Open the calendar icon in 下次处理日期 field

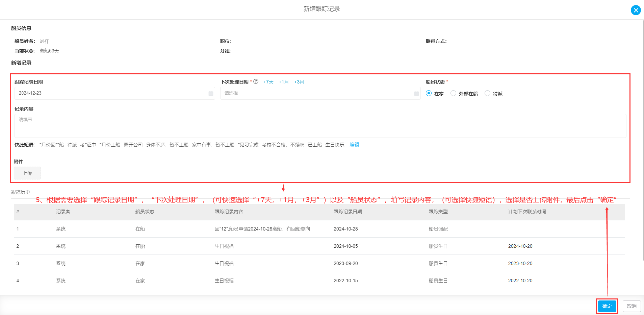[416, 93]
